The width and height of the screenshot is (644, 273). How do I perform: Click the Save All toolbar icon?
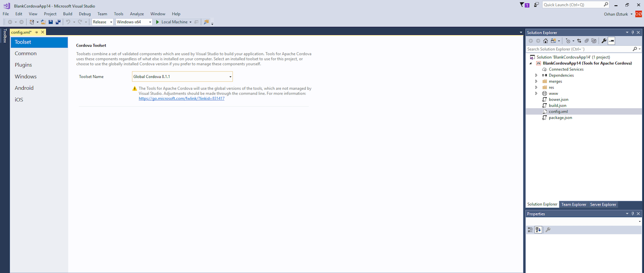[x=58, y=22]
